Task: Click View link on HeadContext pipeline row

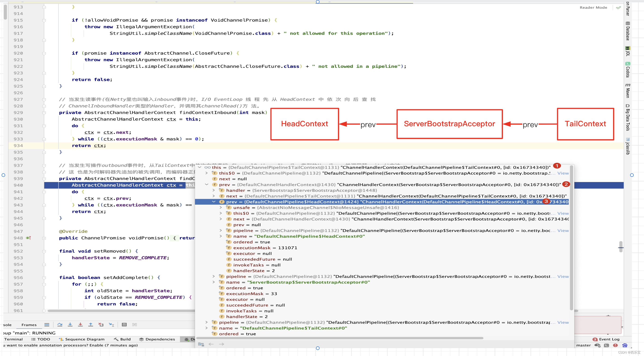Action: [563, 231]
